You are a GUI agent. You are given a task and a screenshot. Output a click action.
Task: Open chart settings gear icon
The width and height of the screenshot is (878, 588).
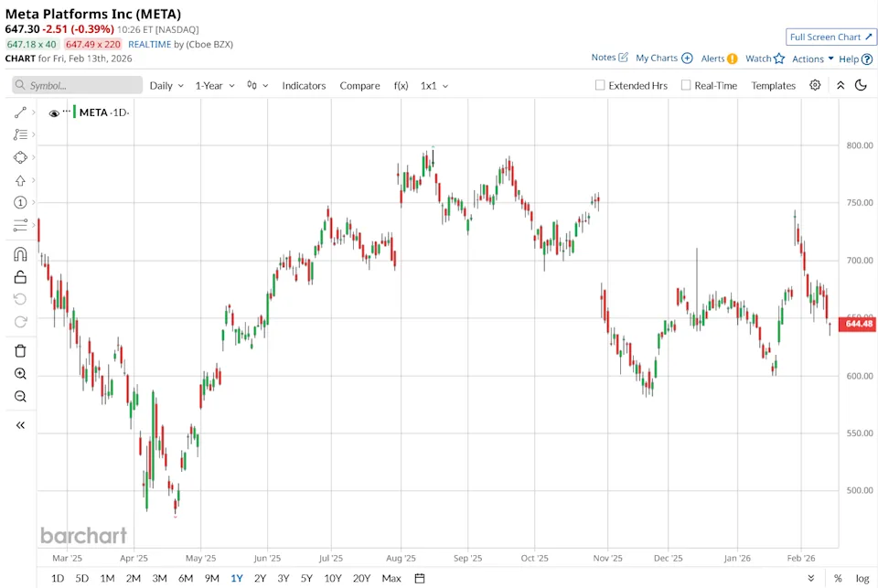[x=815, y=85]
